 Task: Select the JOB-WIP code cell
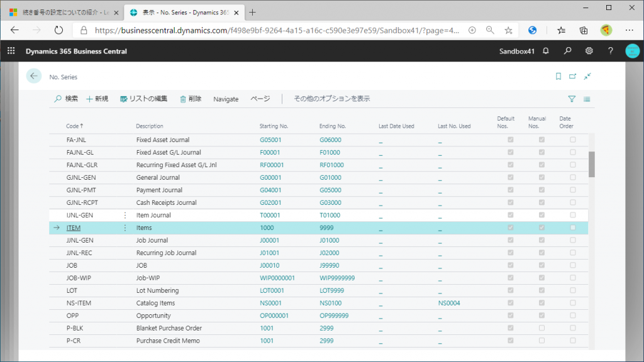pos(79,278)
